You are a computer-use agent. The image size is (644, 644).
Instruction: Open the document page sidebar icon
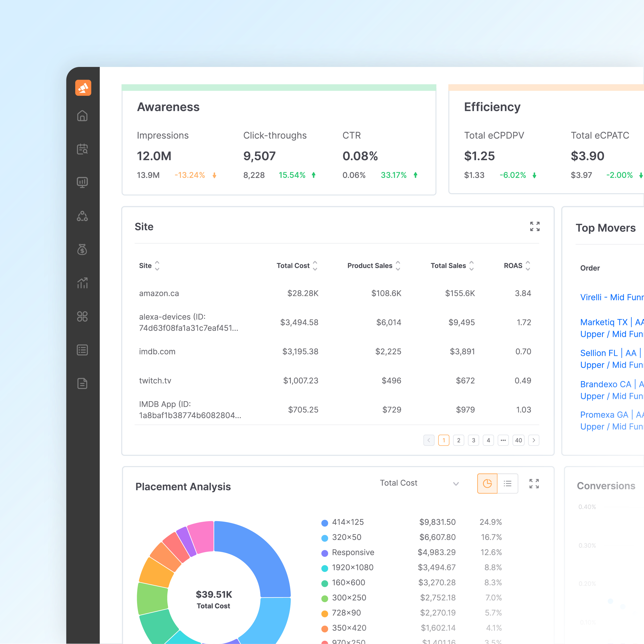click(x=82, y=383)
